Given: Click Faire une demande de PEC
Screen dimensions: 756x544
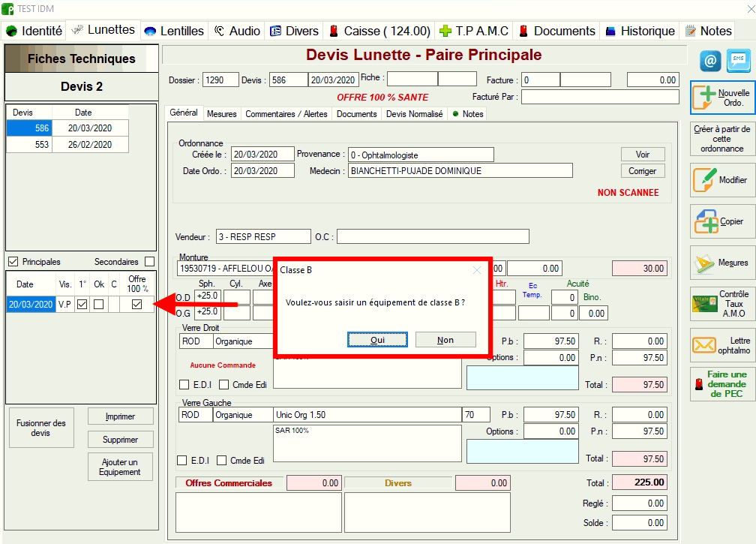Looking at the screenshot, I should 722,384.
